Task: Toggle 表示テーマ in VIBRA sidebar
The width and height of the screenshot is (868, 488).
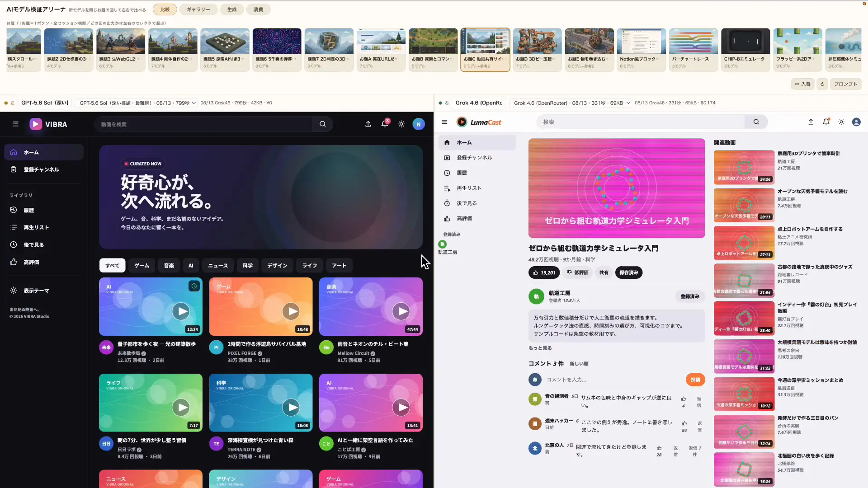Action: (44, 291)
